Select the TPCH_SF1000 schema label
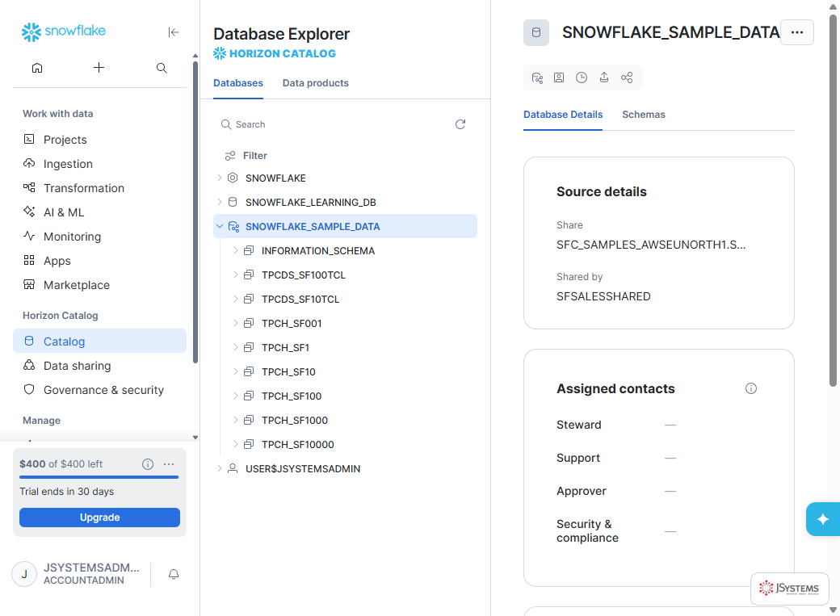This screenshot has height=616, width=840. pos(295,420)
